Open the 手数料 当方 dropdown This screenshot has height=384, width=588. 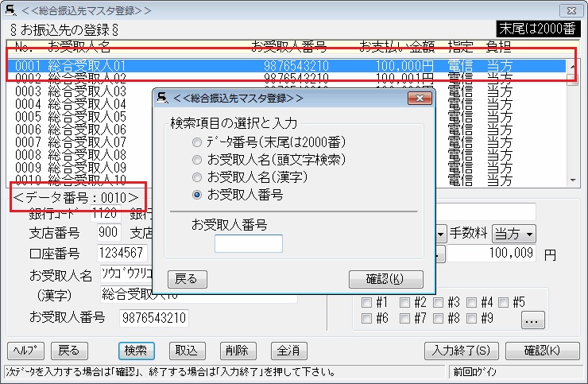[514, 235]
